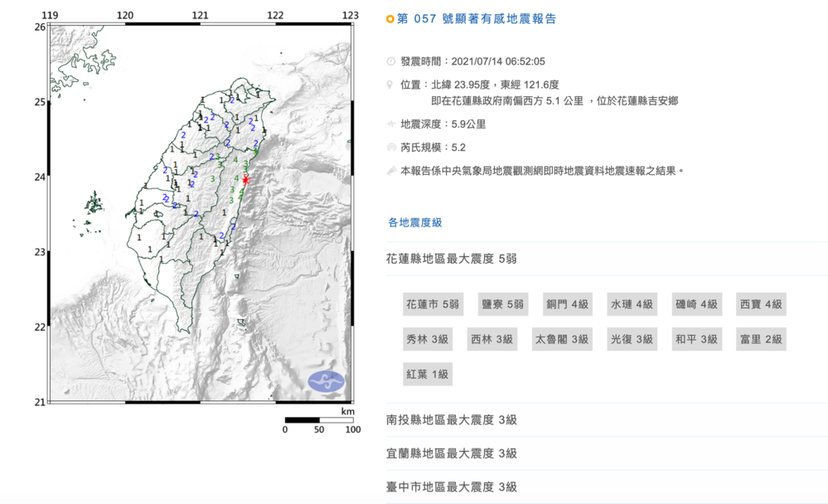Click the orange circle icon beside report title
The width and height of the screenshot is (828, 504).
click(x=390, y=18)
